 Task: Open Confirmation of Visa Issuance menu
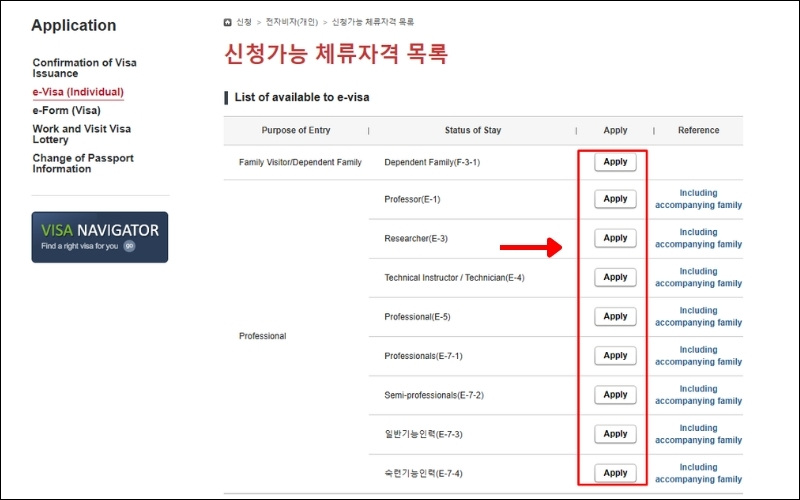pyautogui.click(x=82, y=68)
